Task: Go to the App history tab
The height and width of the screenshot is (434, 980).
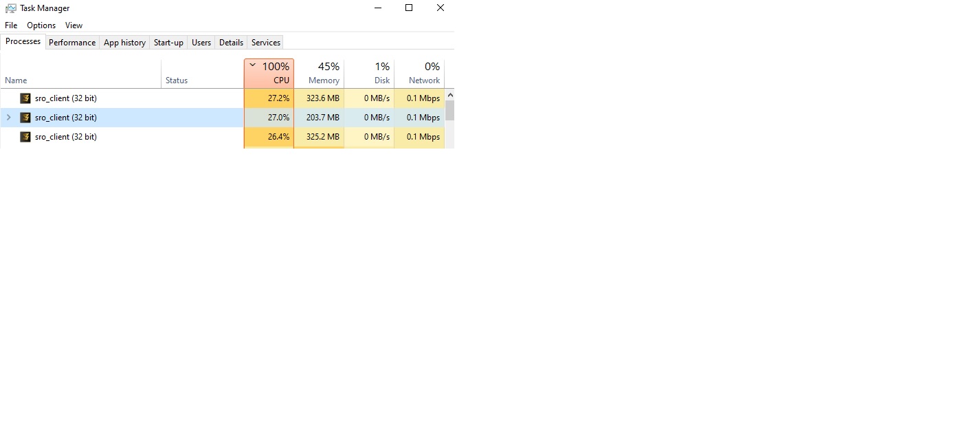Action: click(124, 43)
